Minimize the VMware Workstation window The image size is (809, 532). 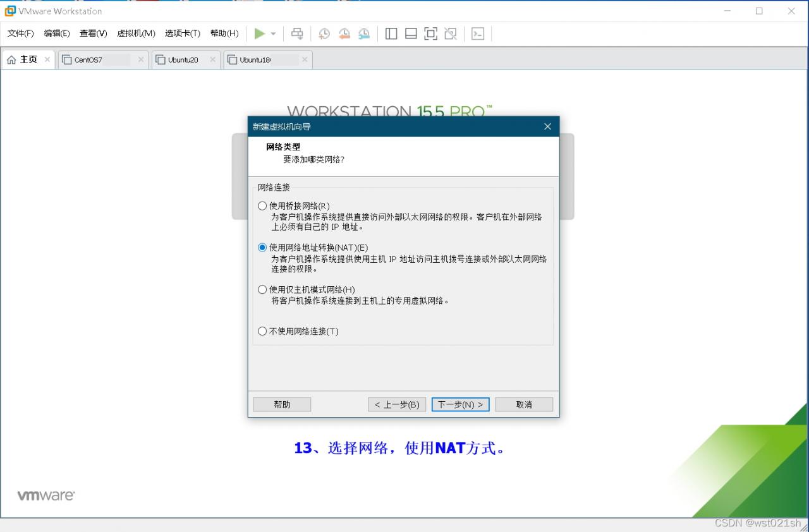(x=727, y=11)
